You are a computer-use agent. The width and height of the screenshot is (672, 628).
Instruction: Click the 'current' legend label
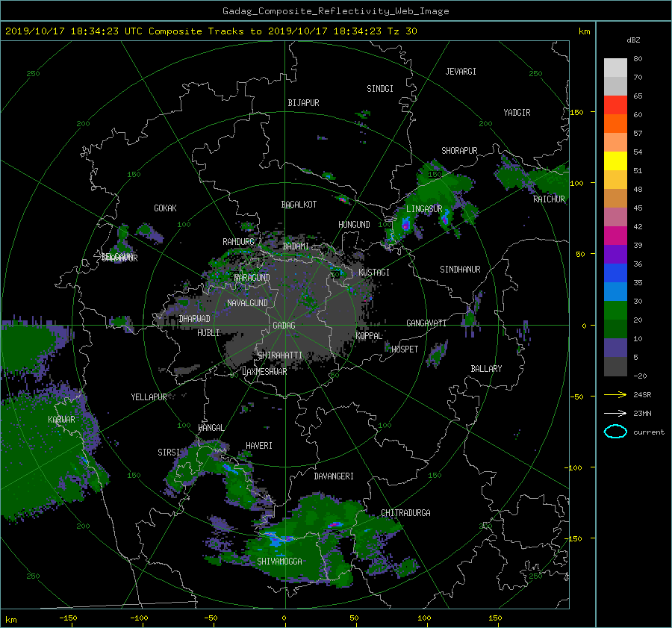648,432
